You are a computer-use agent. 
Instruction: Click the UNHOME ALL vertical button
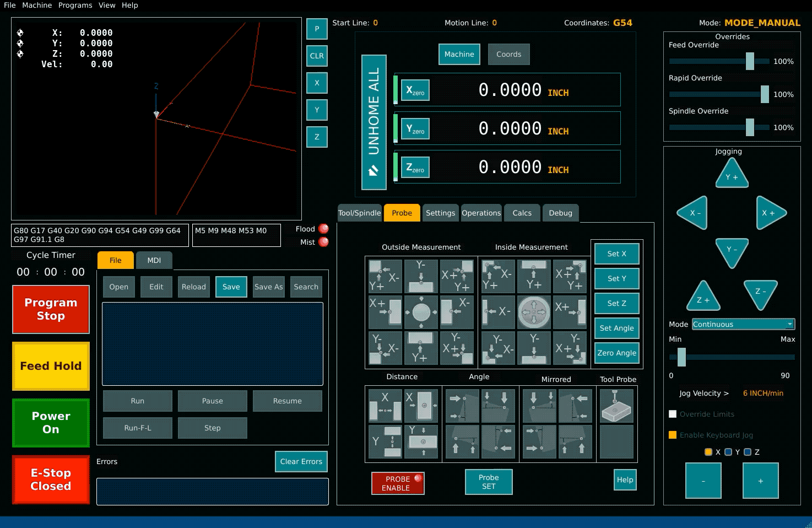373,122
